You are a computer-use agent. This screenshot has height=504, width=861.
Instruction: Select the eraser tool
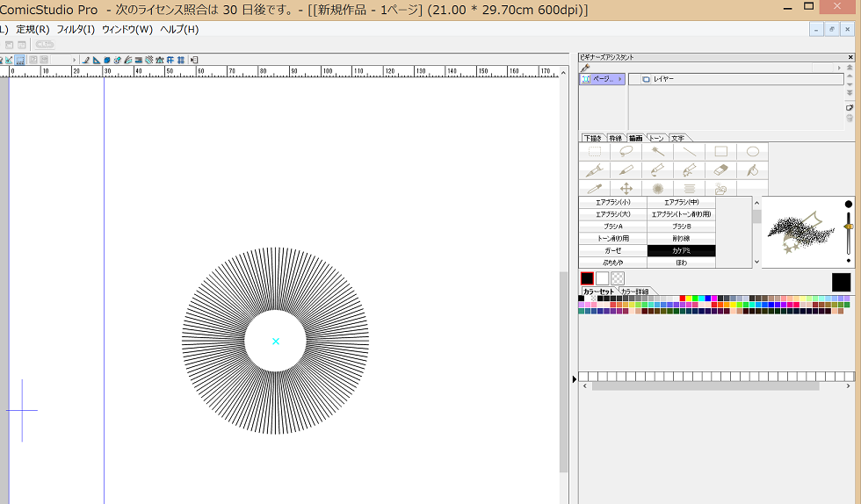click(x=720, y=170)
